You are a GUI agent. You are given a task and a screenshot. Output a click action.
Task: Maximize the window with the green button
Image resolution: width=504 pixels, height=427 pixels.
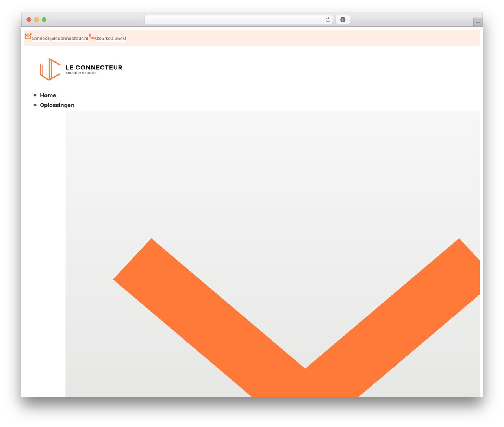(x=44, y=20)
